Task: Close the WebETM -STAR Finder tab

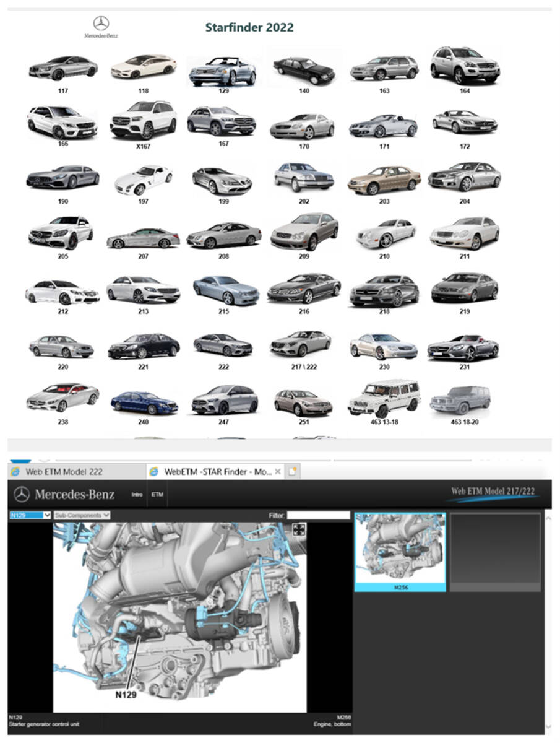Action: click(278, 472)
